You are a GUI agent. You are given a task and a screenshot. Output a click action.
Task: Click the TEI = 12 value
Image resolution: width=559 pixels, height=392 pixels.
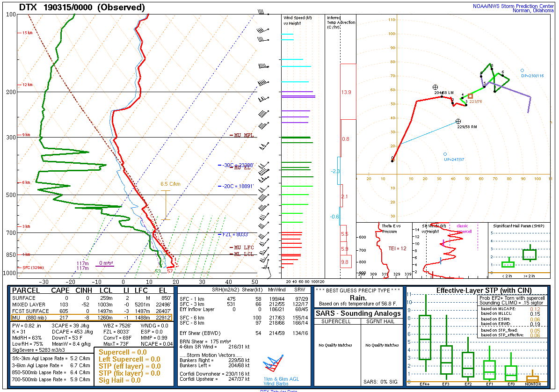click(x=398, y=248)
